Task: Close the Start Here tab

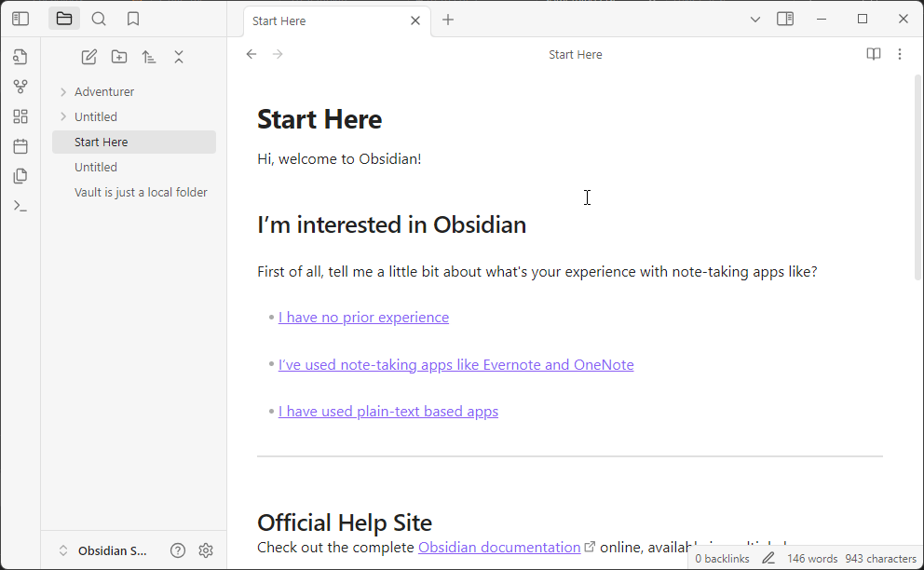Action: pos(415,20)
